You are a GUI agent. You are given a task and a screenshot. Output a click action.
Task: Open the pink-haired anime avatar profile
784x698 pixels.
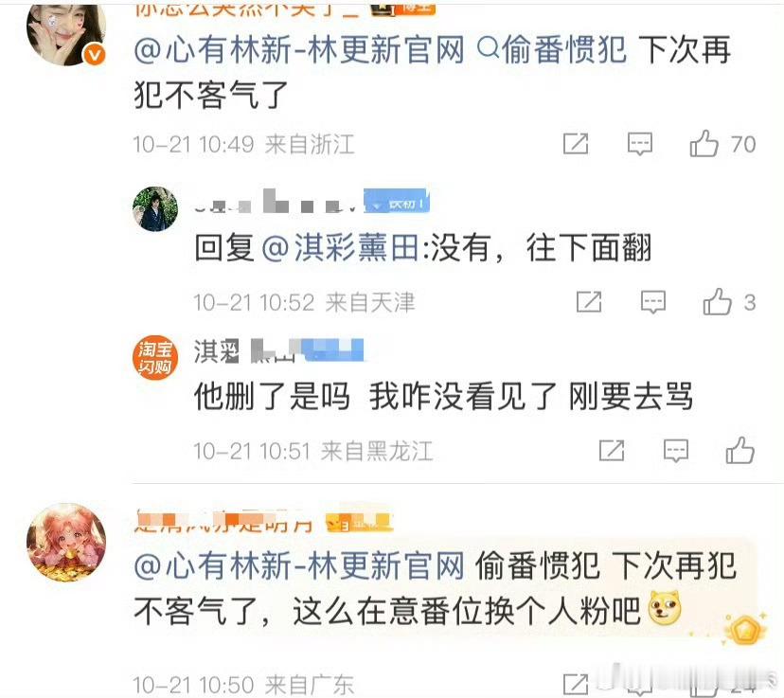66,543
